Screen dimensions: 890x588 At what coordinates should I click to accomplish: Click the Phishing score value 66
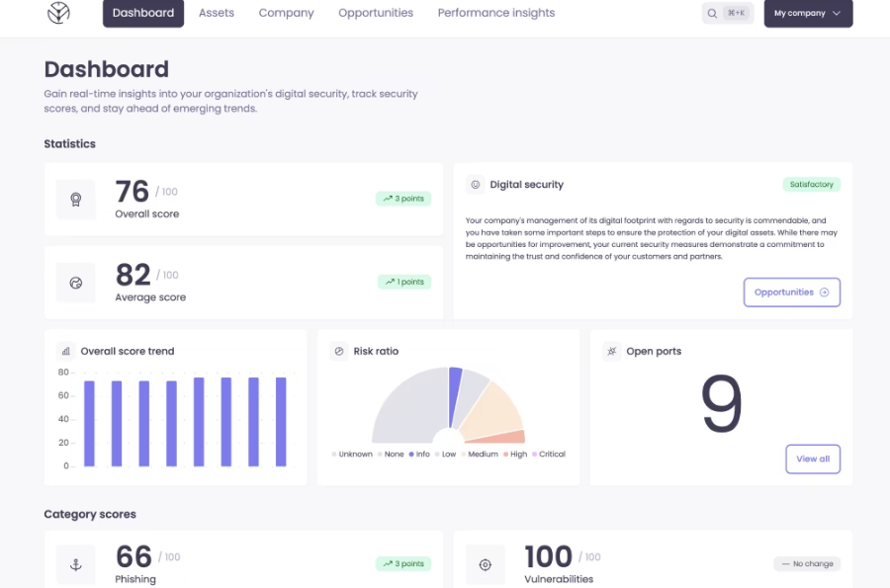[133, 556]
